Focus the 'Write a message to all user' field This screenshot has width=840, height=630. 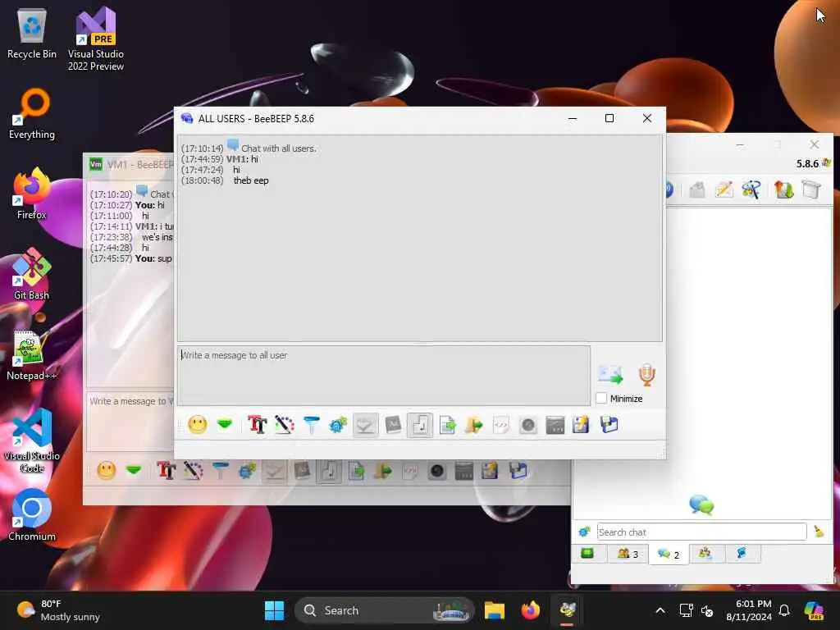point(384,375)
